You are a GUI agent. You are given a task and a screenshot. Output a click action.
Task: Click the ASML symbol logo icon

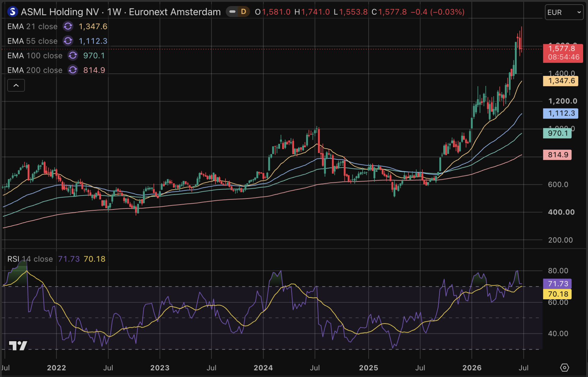[x=12, y=12]
